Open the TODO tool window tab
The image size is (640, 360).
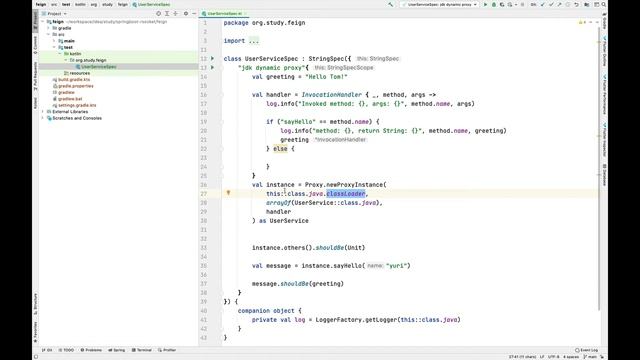(x=66, y=350)
